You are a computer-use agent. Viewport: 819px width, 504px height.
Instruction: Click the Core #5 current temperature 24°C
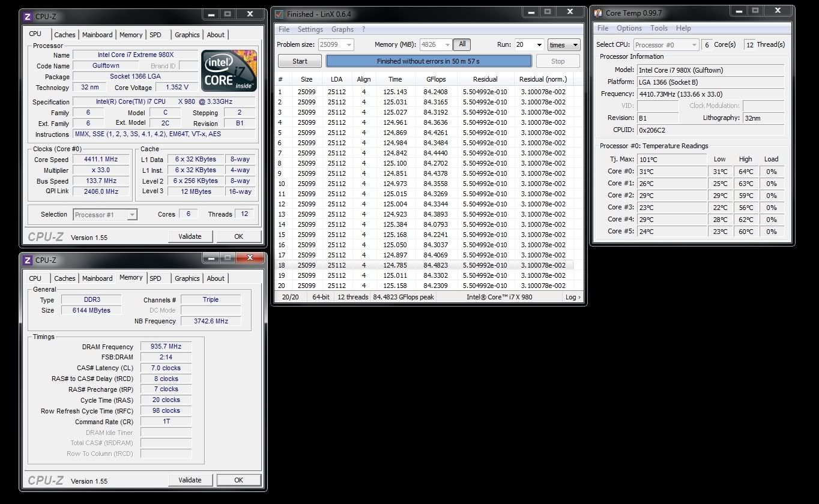point(671,232)
